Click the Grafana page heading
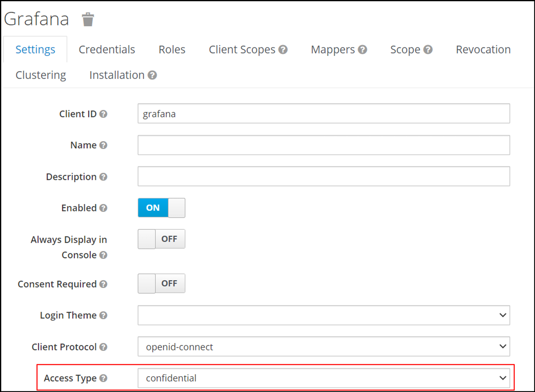The height and width of the screenshot is (392, 535). [36, 19]
